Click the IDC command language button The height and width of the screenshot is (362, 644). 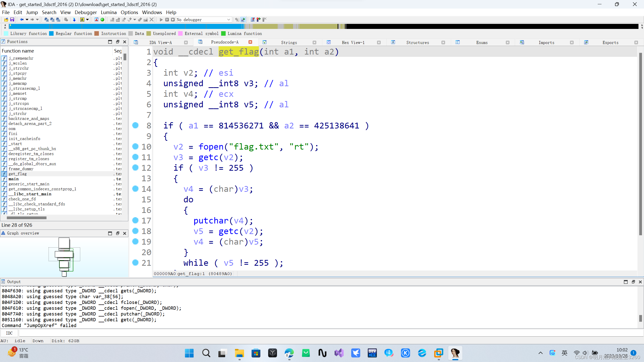click(9, 333)
